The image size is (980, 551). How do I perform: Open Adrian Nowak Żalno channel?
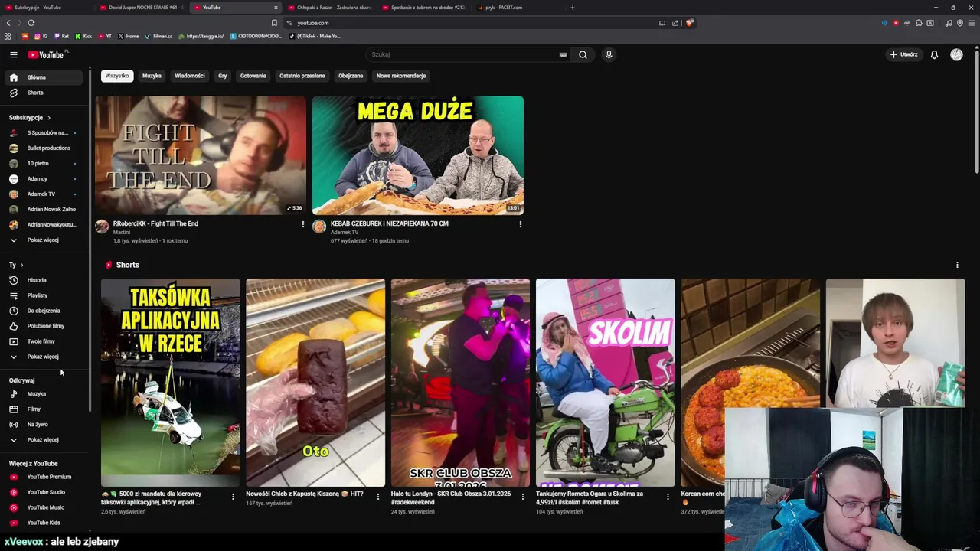tap(43, 209)
